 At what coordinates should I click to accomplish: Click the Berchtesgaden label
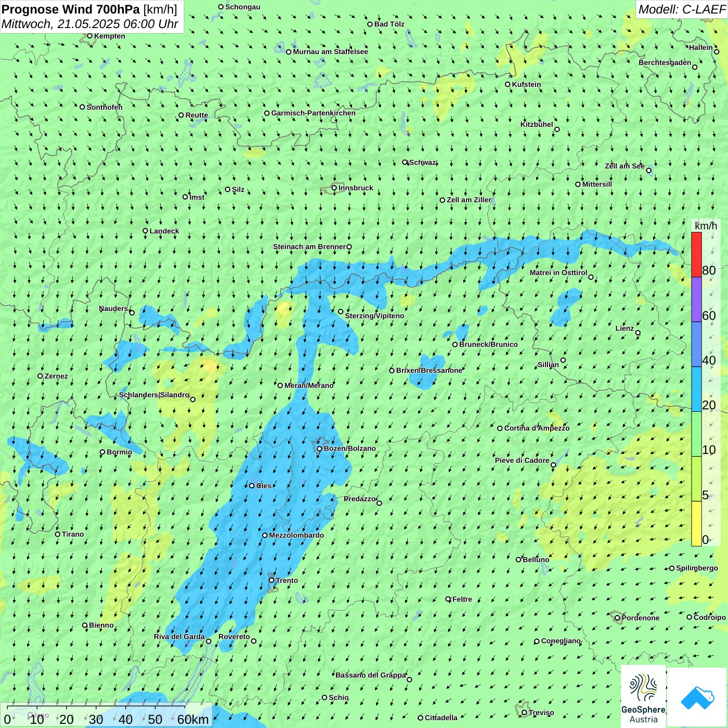coord(665,62)
